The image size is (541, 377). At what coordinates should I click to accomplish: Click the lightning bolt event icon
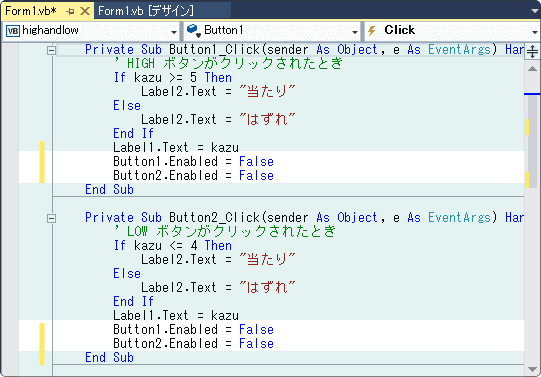coord(372,31)
